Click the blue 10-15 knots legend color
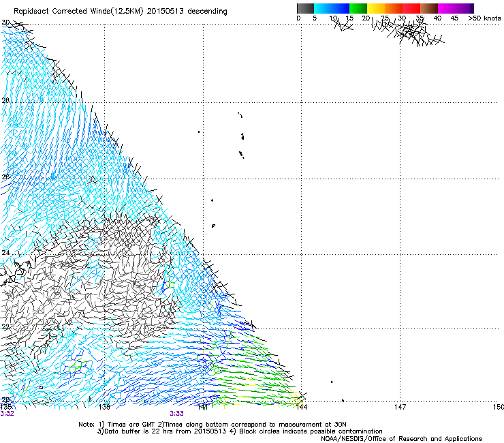This screenshot has width=504, height=443. coord(341,8)
